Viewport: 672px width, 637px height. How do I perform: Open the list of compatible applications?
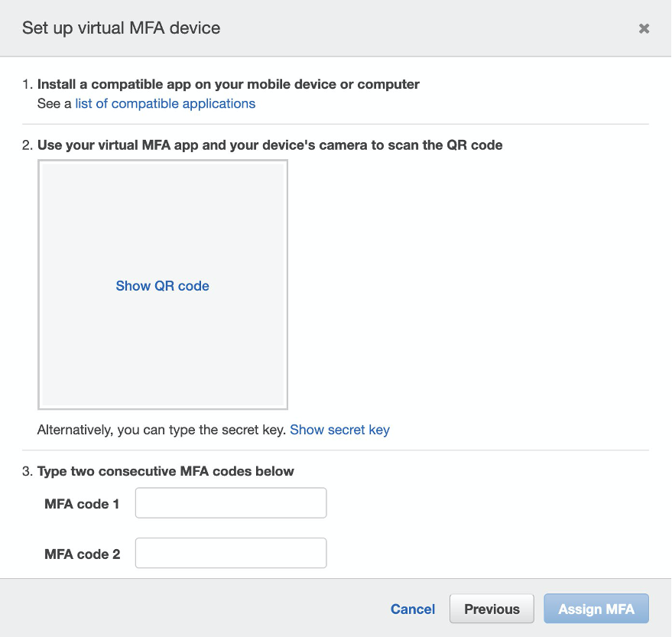click(x=165, y=103)
